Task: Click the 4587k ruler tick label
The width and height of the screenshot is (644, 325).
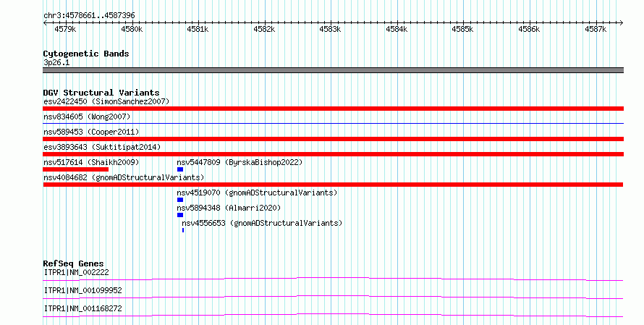Action: 596,30
